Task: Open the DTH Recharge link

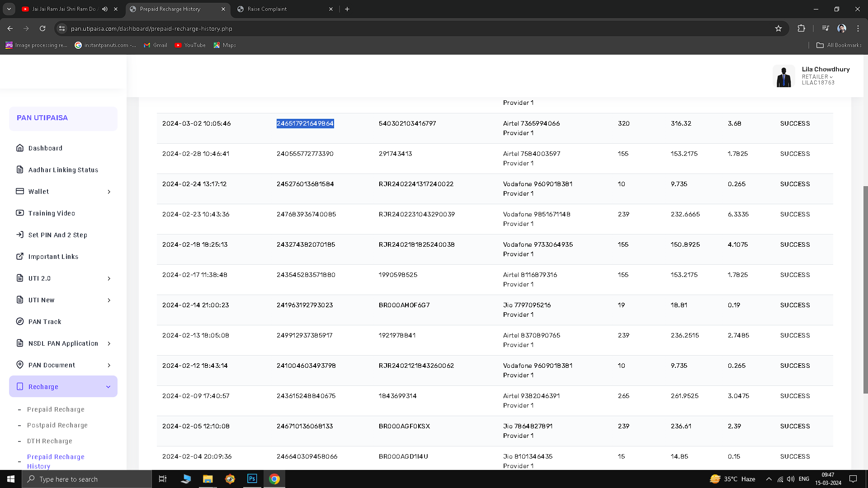Action: (x=50, y=441)
